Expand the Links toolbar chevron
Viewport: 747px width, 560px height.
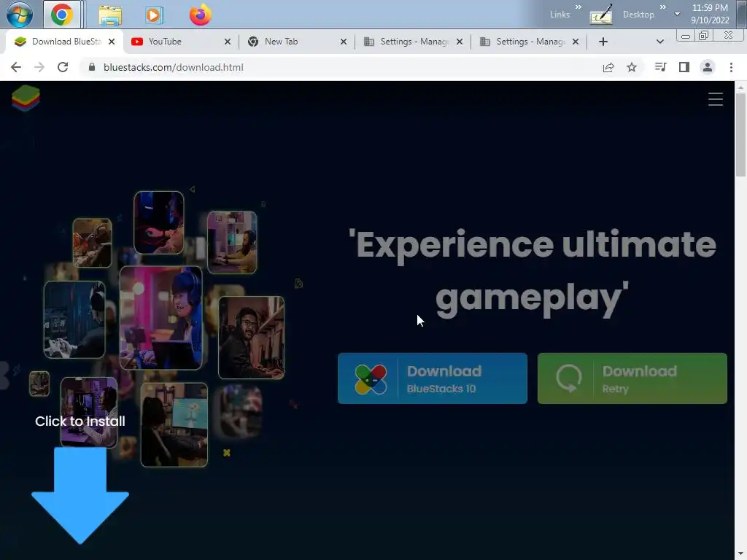[578, 7]
